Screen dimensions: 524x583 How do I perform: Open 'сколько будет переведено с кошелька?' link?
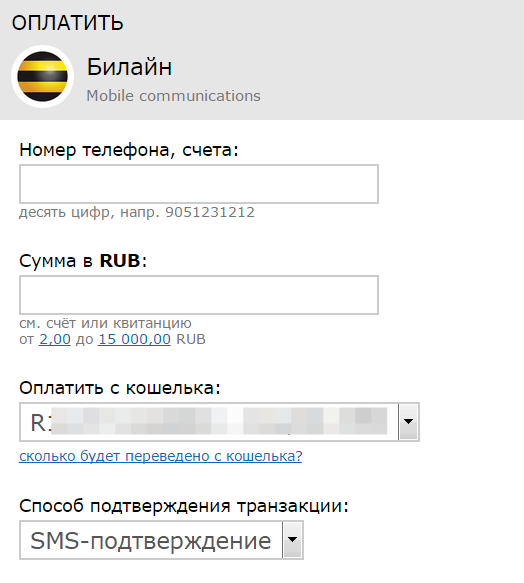click(161, 456)
